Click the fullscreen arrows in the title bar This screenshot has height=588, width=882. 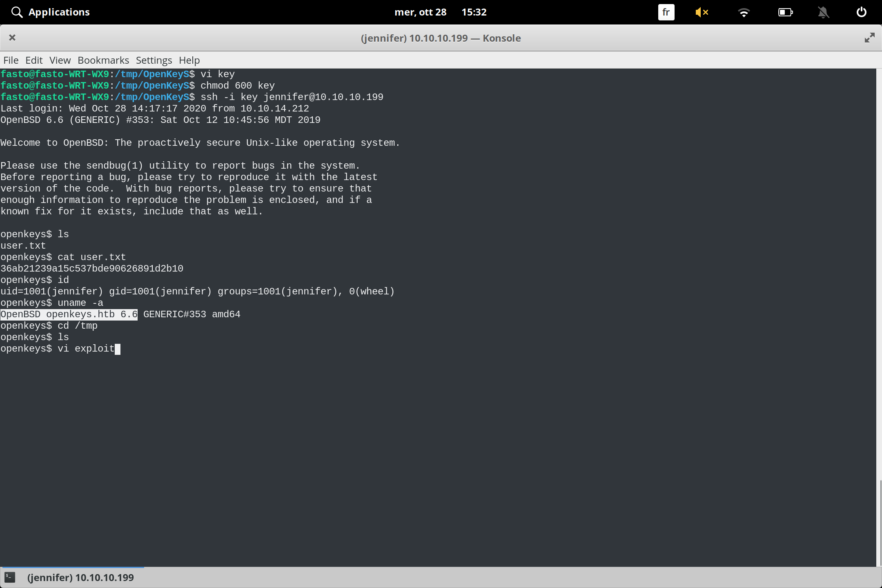[x=869, y=38]
